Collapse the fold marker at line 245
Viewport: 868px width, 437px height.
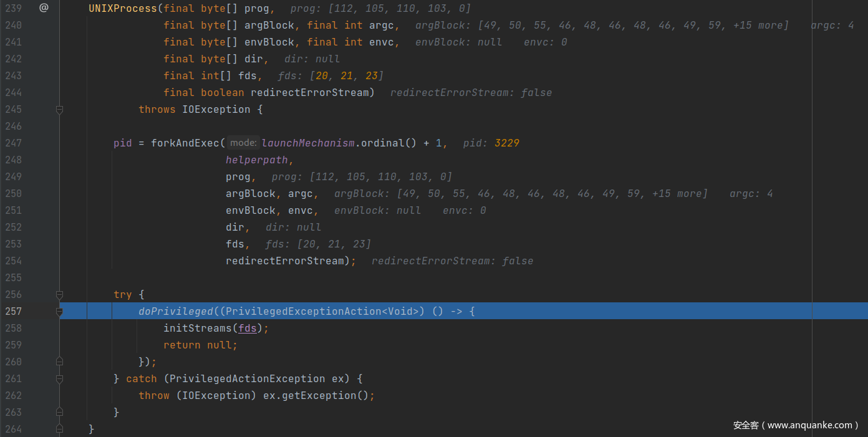(60, 109)
